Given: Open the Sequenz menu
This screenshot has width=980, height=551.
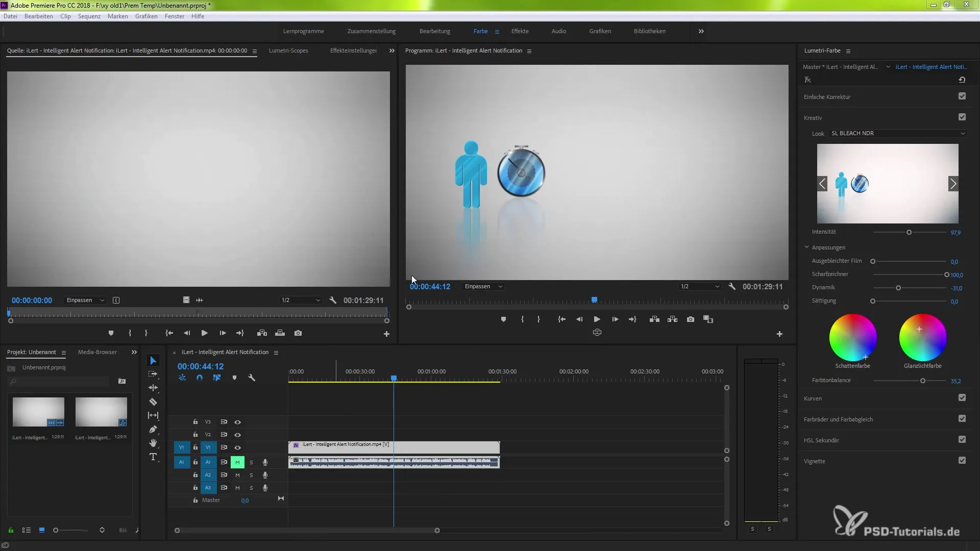Looking at the screenshot, I should point(89,16).
